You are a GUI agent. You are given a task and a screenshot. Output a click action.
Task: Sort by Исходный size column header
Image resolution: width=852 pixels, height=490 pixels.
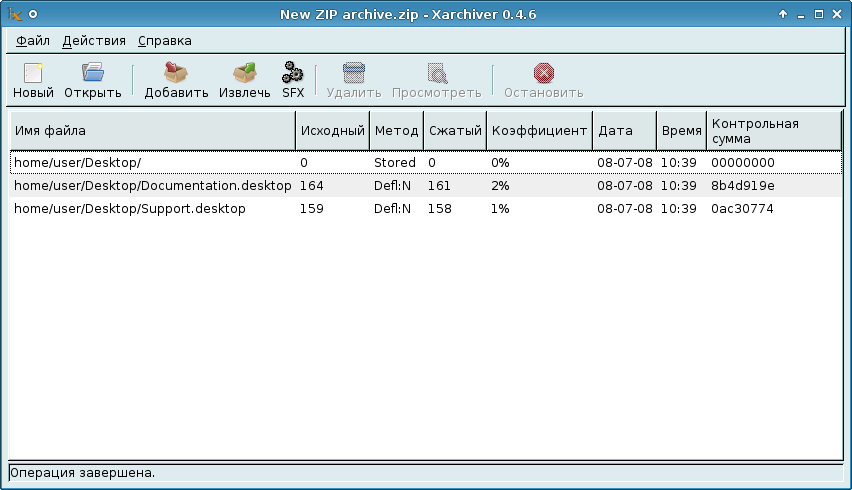(332, 131)
